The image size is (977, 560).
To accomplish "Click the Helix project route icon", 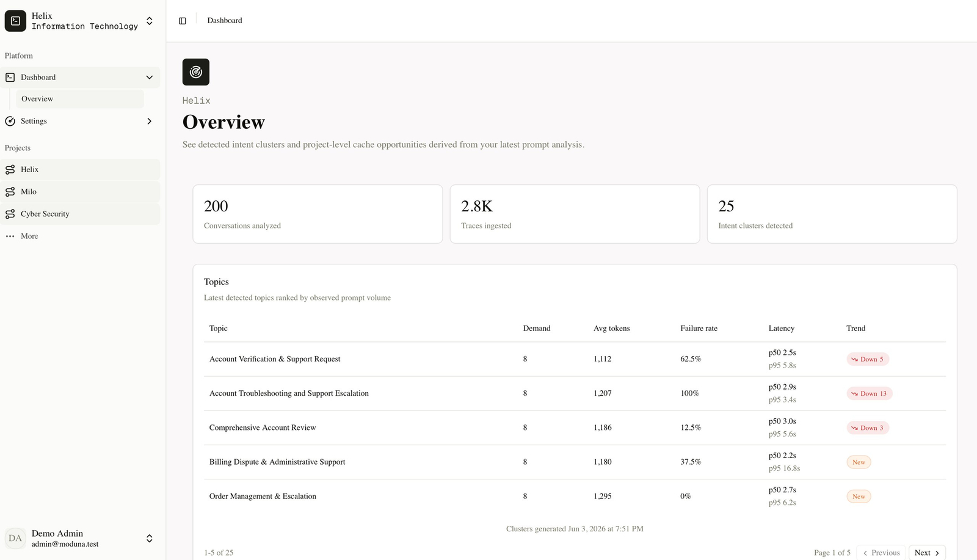I will pos(10,170).
